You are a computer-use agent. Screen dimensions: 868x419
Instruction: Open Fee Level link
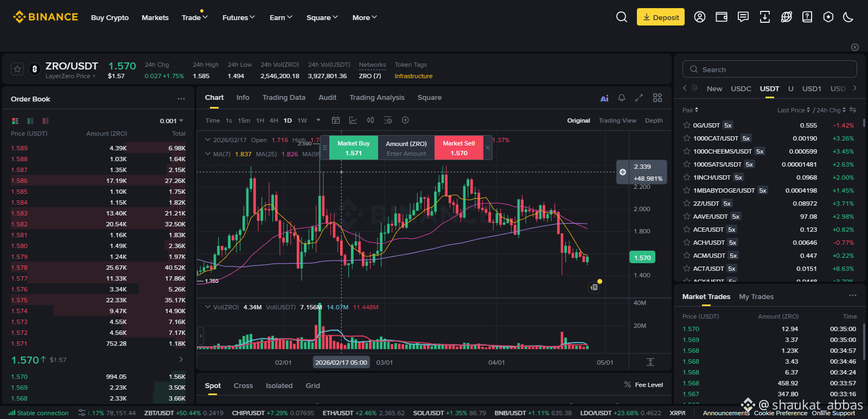coord(643,385)
